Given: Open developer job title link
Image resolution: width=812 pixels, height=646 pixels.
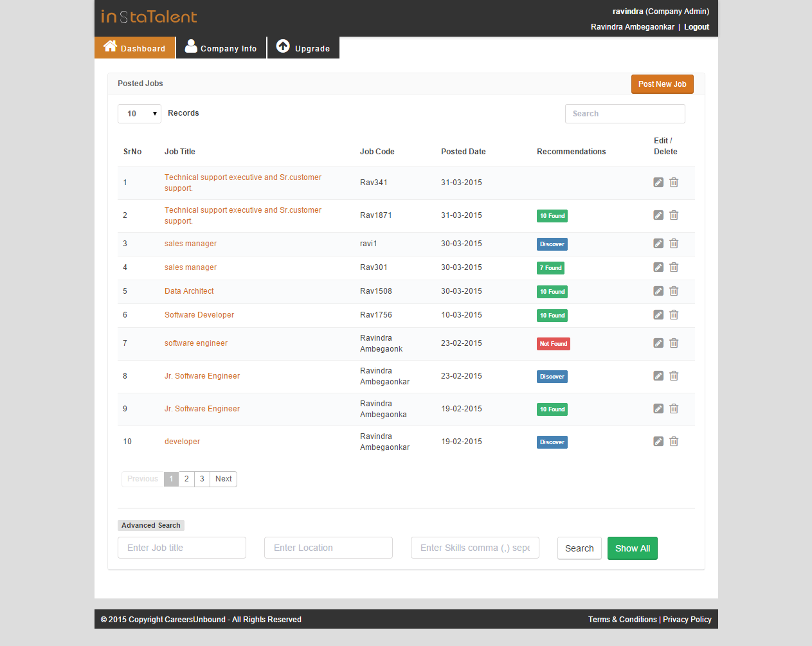Looking at the screenshot, I should (182, 442).
